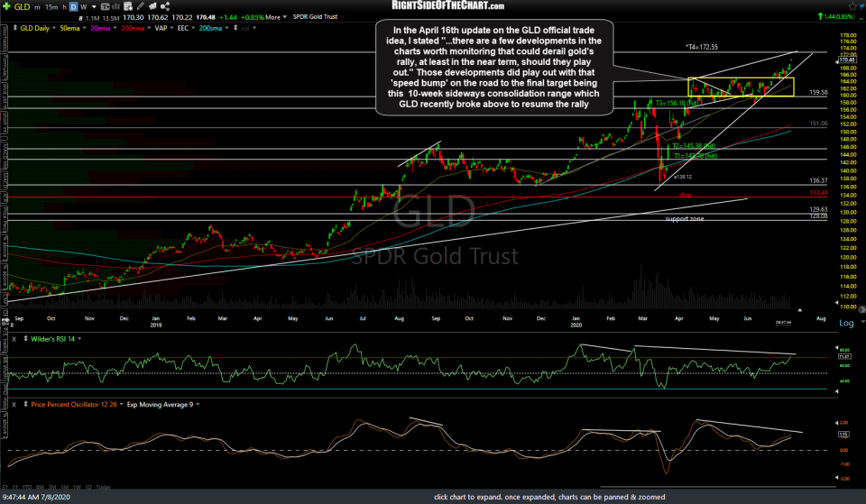
Task: Open the share chart icon
Action: pos(164,6)
